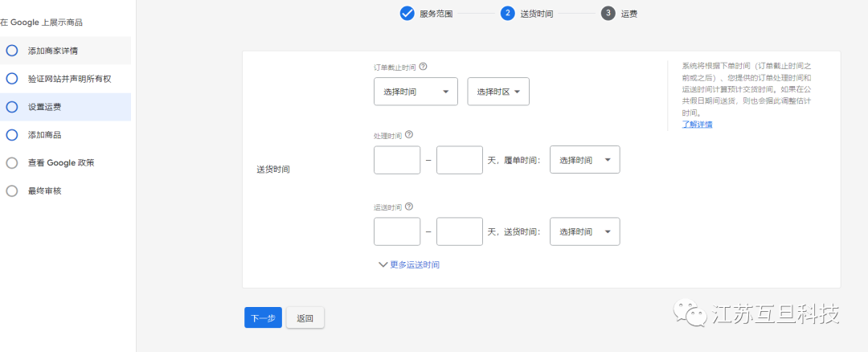Open the 履单时间 dropdown
Screen dimensions: 868x352
point(584,161)
